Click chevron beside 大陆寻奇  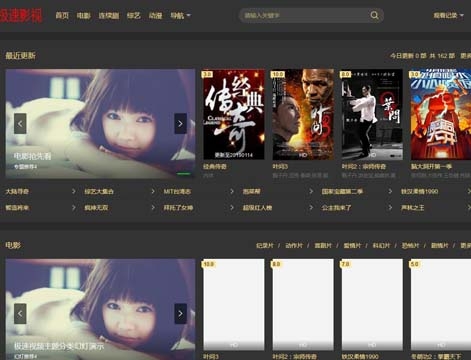pos(74,191)
